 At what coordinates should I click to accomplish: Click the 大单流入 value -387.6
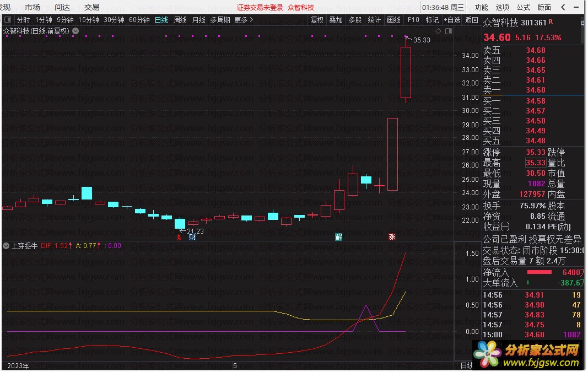click(x=571, y=283)
